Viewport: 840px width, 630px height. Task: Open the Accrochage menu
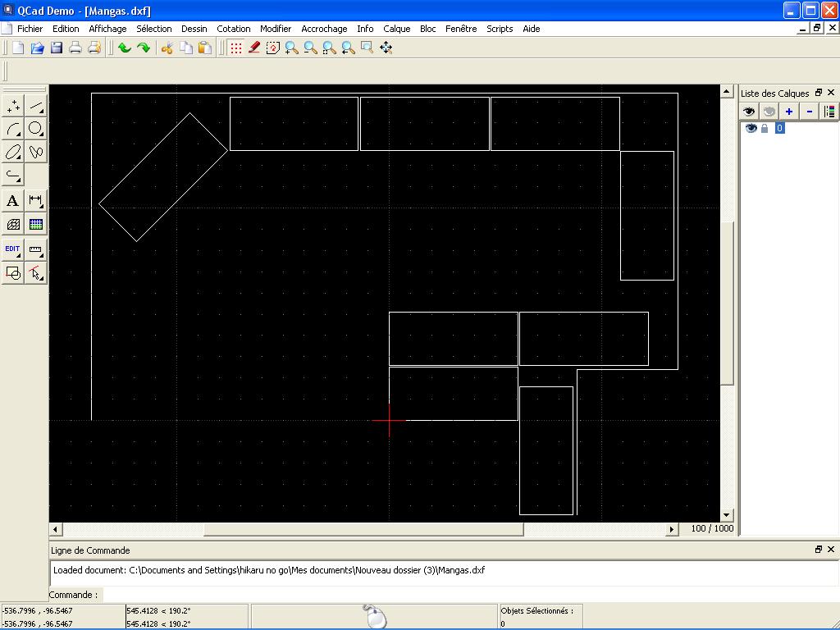point(324,29)
